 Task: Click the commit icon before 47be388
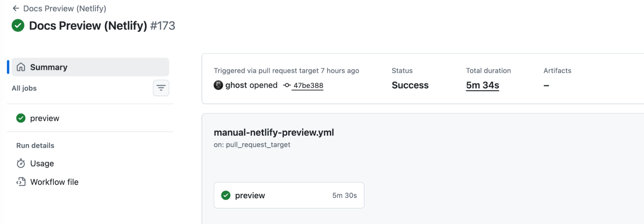[x=287, y=85]
